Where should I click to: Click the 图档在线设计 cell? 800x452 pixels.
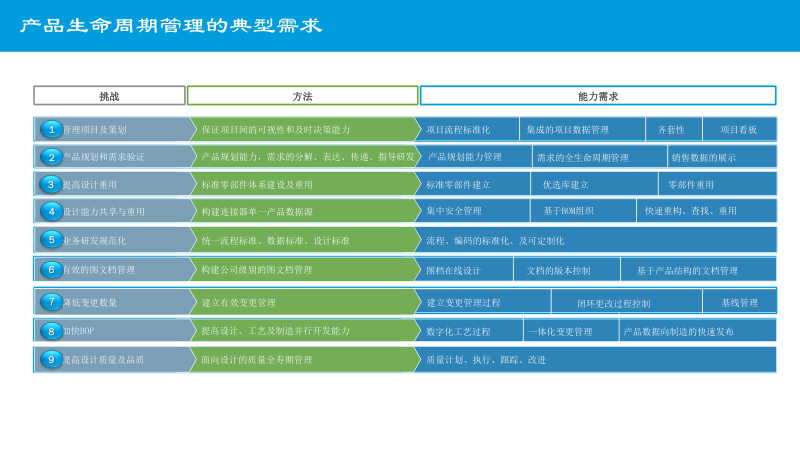465,270
